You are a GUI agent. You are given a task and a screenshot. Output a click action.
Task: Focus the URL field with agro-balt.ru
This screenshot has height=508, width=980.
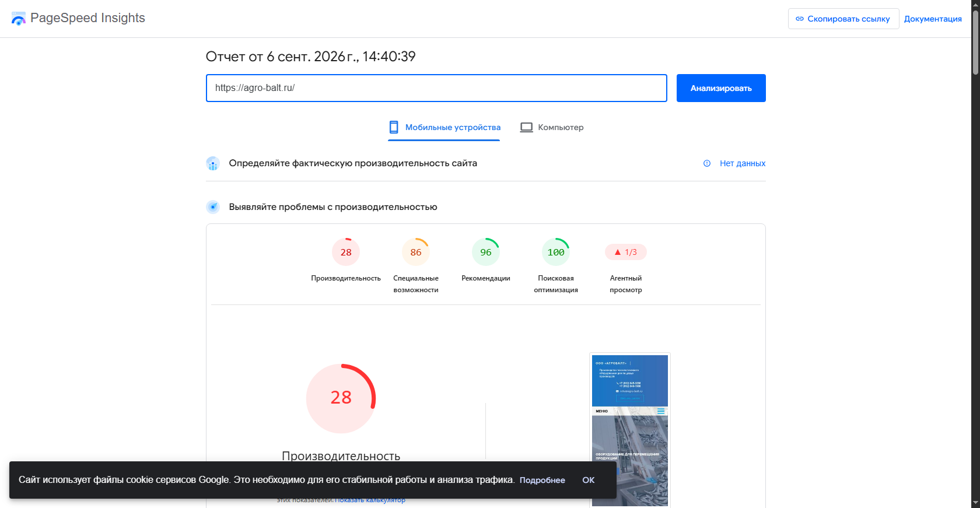pos(436,88)
